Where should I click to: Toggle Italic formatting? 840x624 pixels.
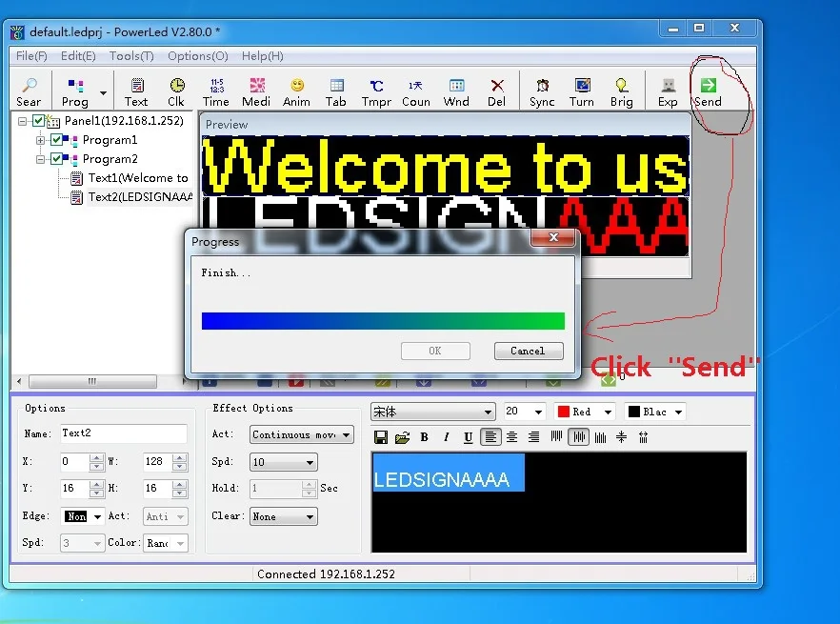(x=447, y=437)
